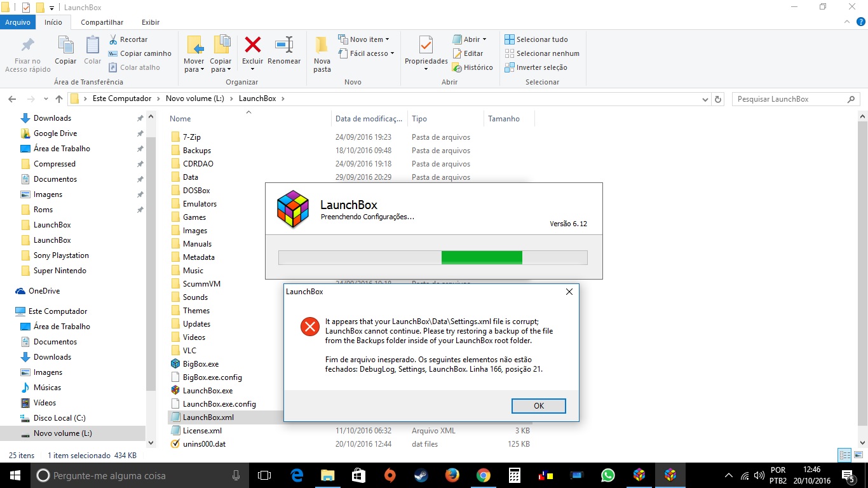The width and height of the screenshot is (868, 488).
Task: Switch to the Compartilhar ribbon tab
Action: [x=102, y=22]
